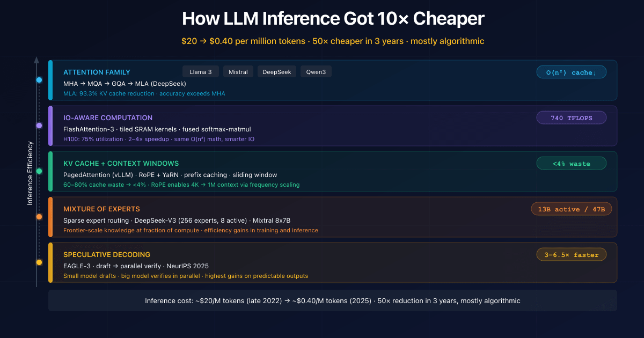Screen dimensions: 644x338
Task: Click the Llama 3 tag
Action: click(201, 72)
